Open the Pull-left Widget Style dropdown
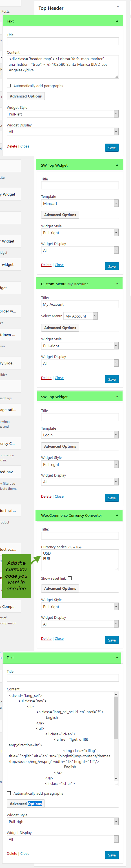The height and width of the screenshot is (868, 131). tap(63, 114)
